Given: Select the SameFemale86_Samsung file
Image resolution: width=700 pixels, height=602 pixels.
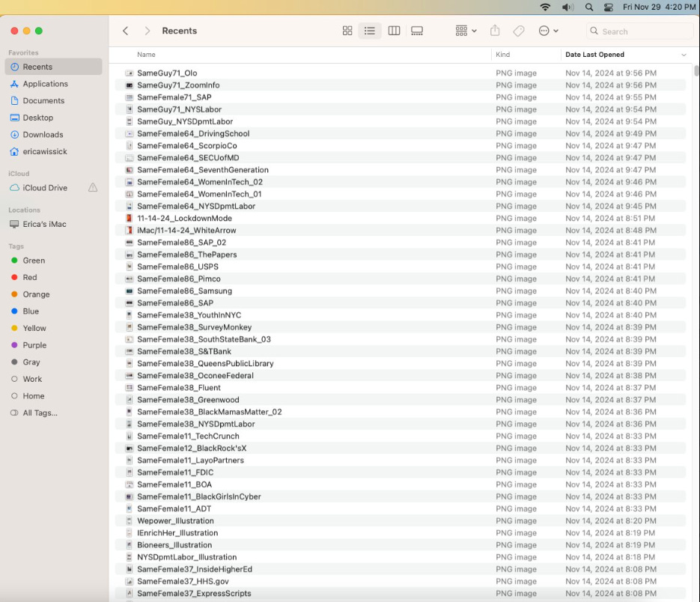Looking at the screenshot, I should (401, 291).
